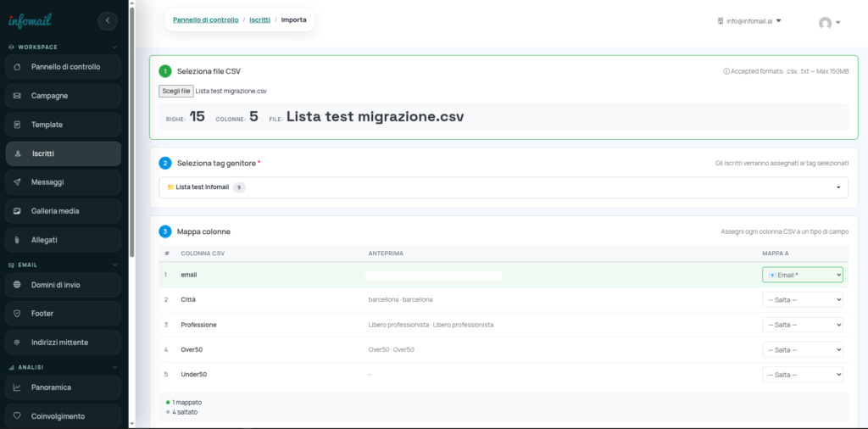
Task: Open the user avatar profile menu
Action: pos(828,23)
